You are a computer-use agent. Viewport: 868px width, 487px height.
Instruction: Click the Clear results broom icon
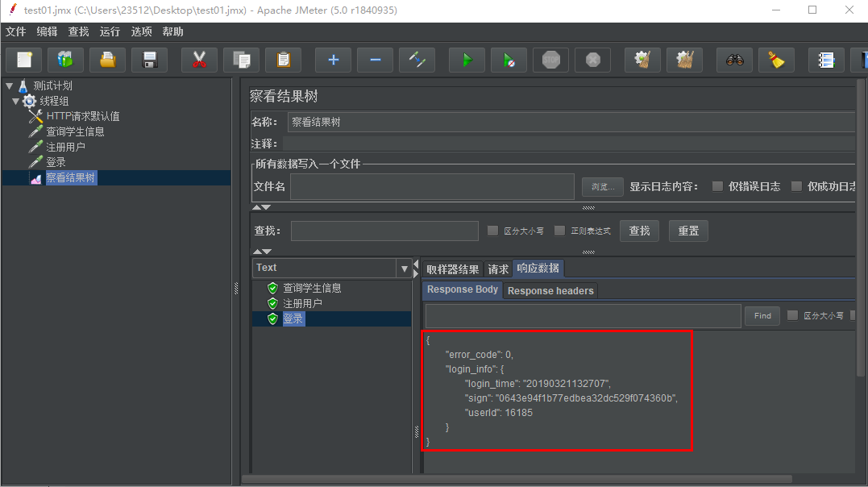click(642, 60)
